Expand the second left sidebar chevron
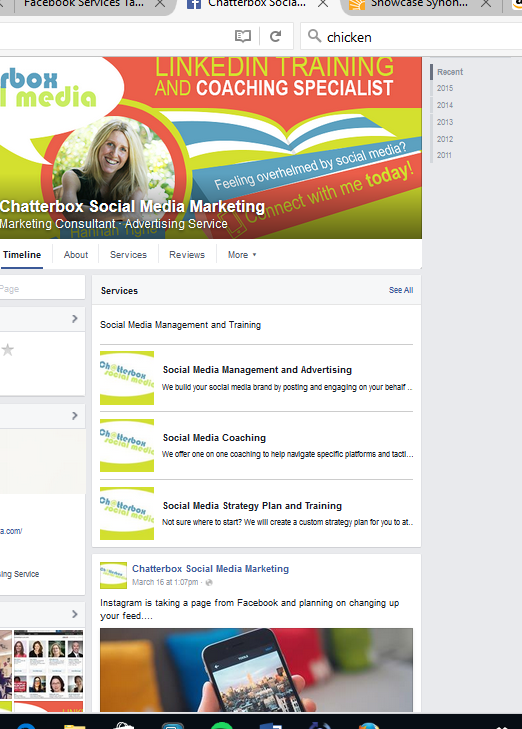522x729 pixels. [75, 416]
